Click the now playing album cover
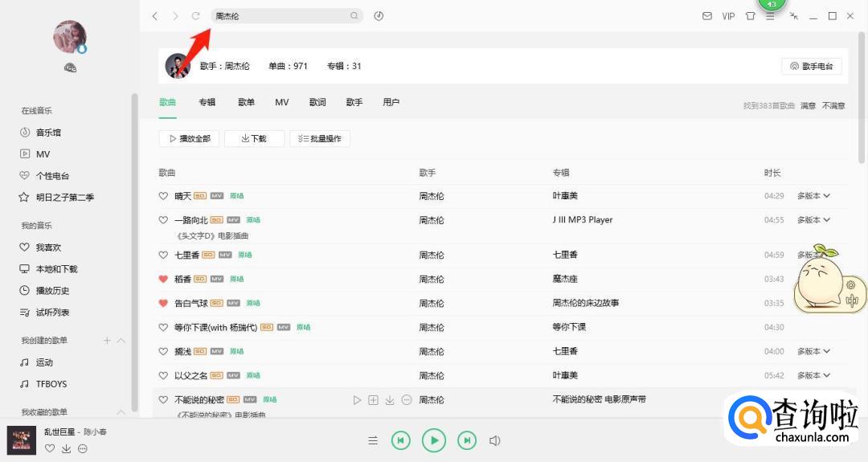Screen dimensions: 868x462 pyautogui.click(x=22, y=440)
